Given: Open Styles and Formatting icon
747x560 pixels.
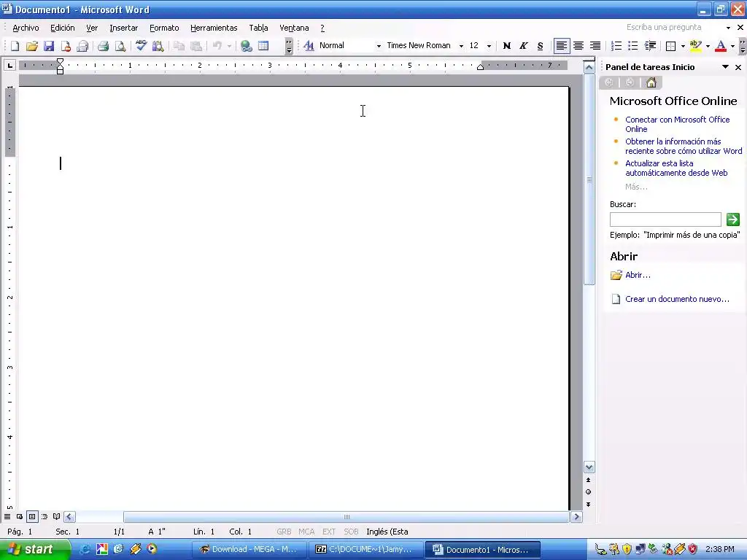Looking at the screenshot, I should coord(309,46).
